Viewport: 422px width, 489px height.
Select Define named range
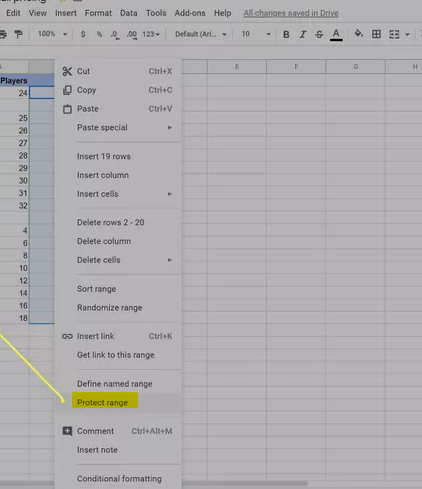click(x=118, y=384)
